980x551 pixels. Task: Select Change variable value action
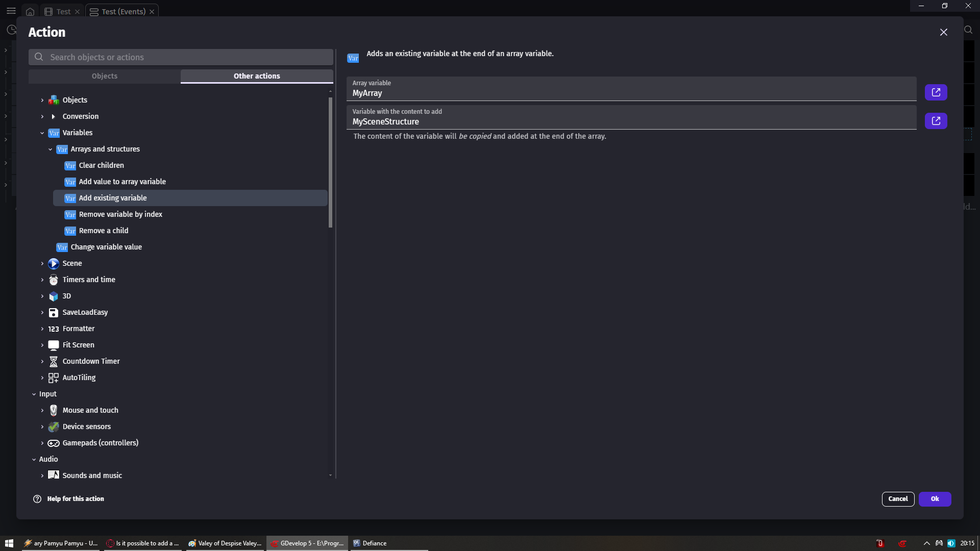tap(186, 247)
